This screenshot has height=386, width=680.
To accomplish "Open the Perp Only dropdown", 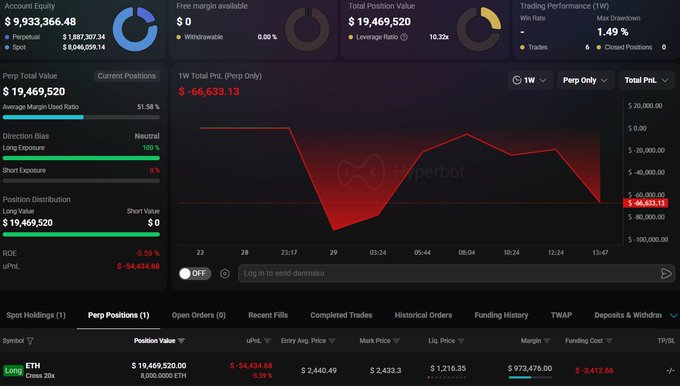I will (585, 80).
